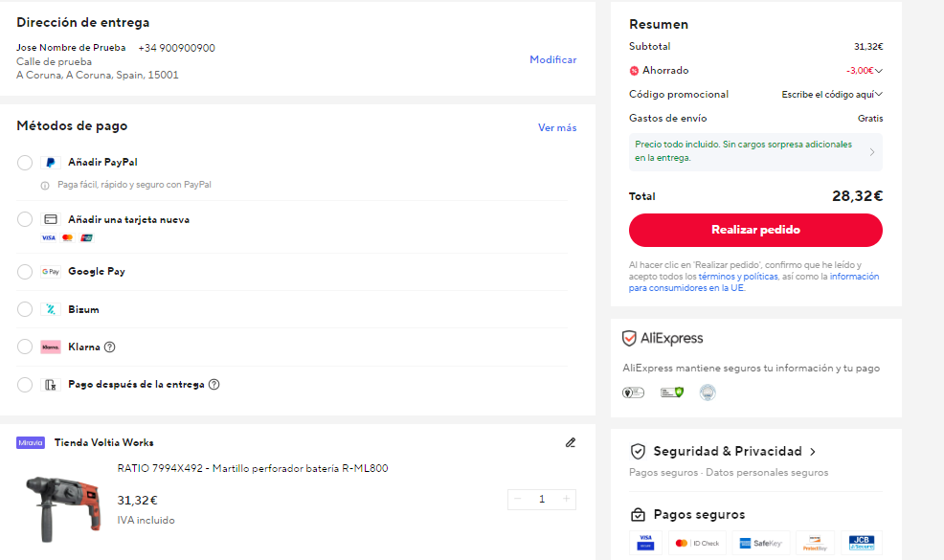Viewport: 944px width, 560px height.
Task: Click the credit card icon for new card
Action: (x=51, y=220)
